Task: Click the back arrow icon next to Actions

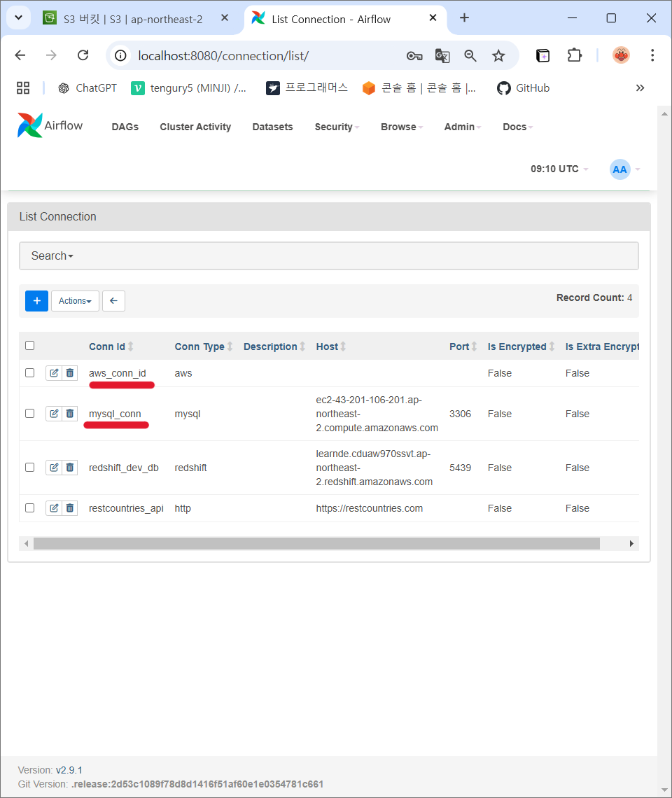Action: coord(113,300)
